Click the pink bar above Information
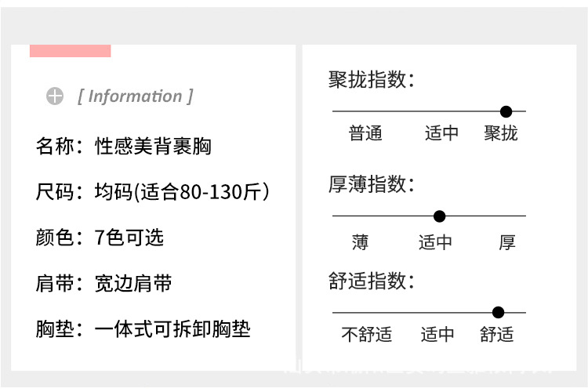 click(70, 51)
